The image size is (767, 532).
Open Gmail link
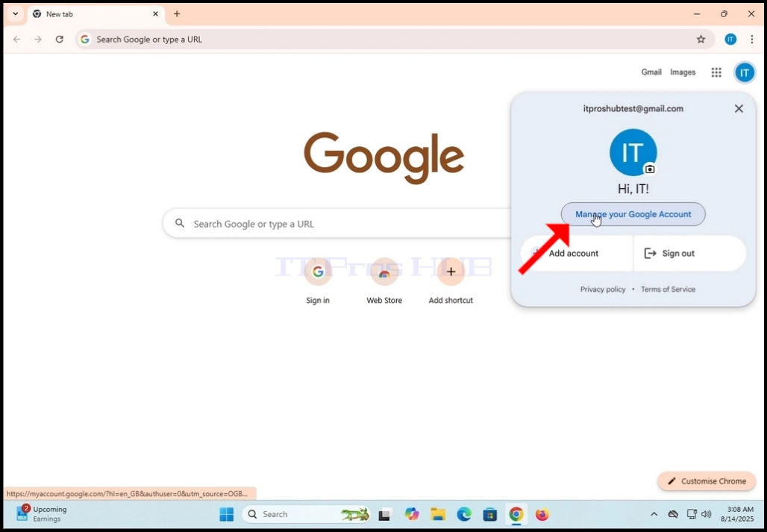(x=651, y=72)
